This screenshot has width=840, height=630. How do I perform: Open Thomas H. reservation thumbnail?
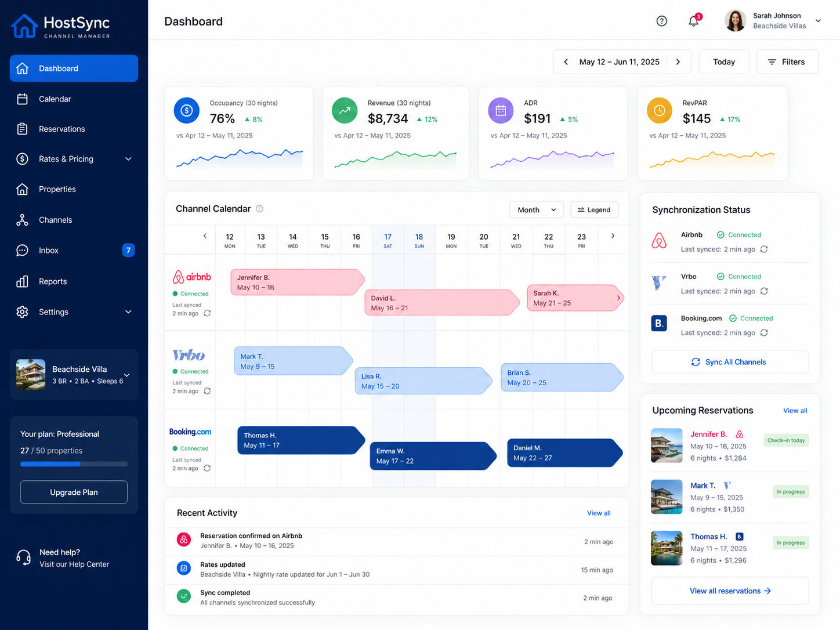point(667,548)
